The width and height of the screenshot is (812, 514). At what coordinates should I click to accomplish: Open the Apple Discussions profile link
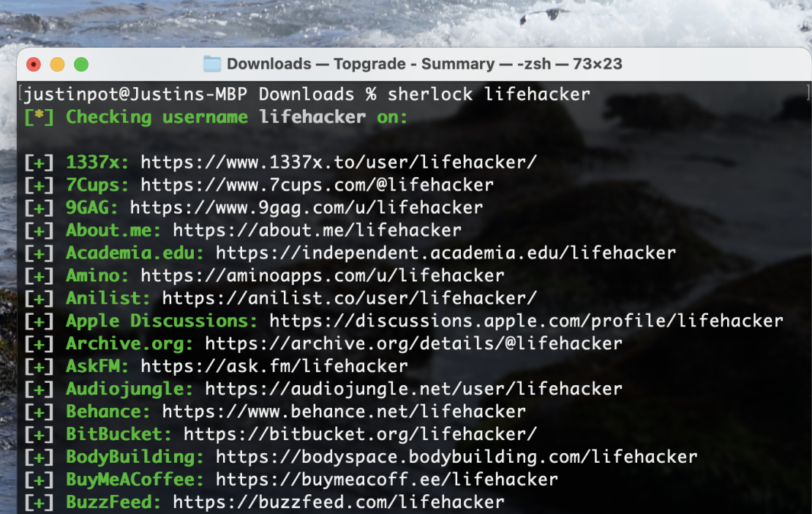click(526, 321)
